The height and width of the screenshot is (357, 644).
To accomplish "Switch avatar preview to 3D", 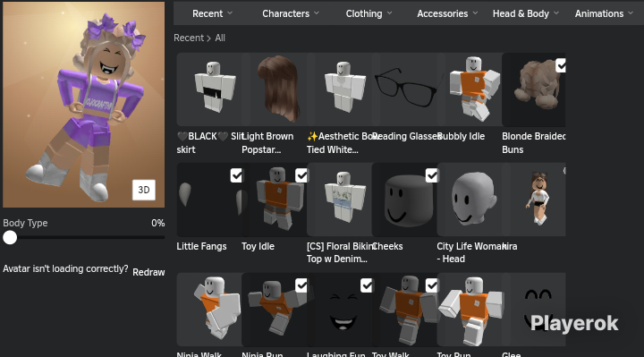I will 144,190.
